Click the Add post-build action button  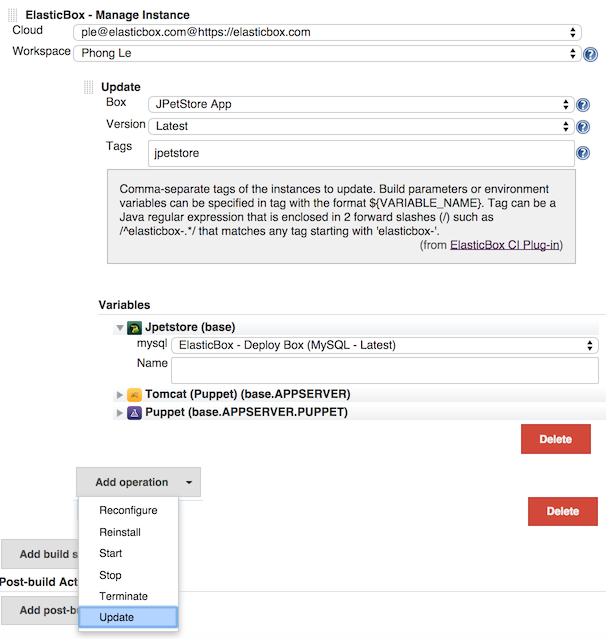pyautogui.click(x=40, y=610)
